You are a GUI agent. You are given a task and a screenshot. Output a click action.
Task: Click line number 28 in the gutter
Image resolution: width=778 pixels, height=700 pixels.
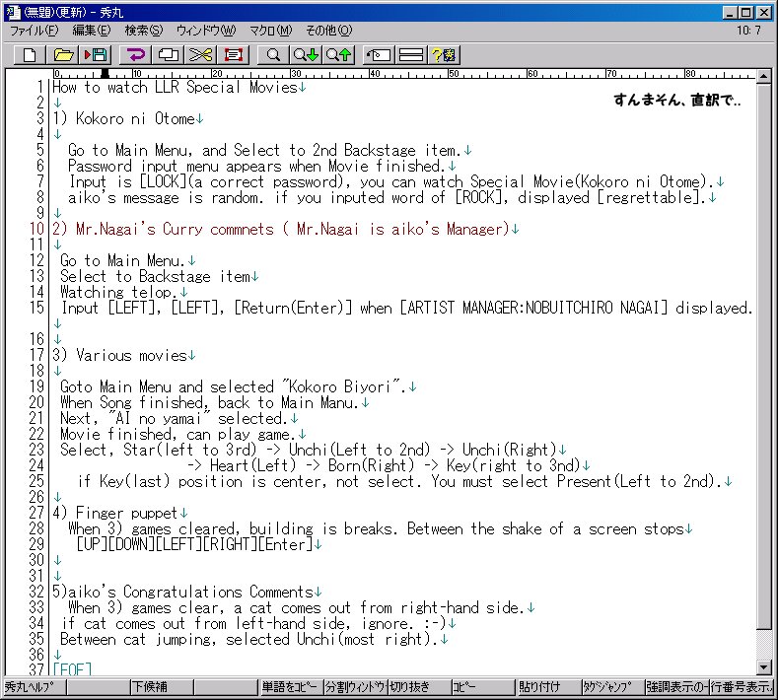coord(36,528)
